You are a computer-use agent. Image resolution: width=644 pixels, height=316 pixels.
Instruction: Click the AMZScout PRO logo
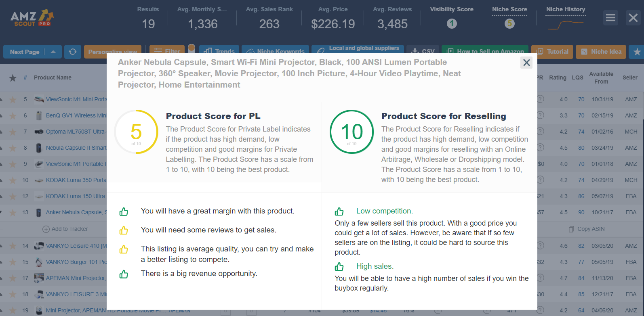[x=32, y=18]
